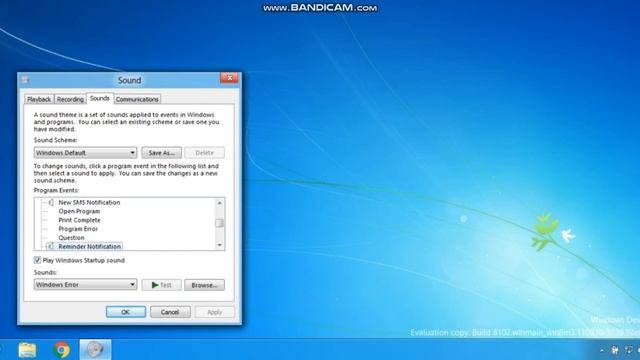640x360 pixels.
Task: Select the Print Complete event
Action: point(79,220)
